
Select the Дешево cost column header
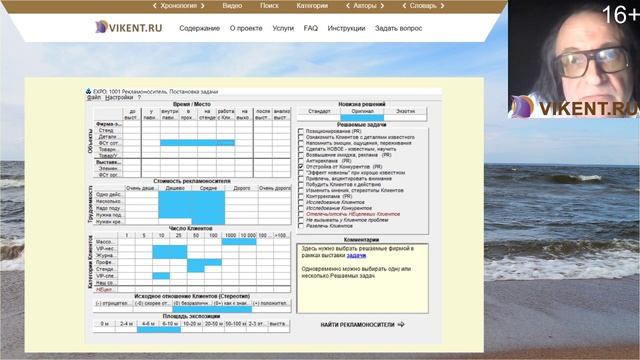point(175,188)
